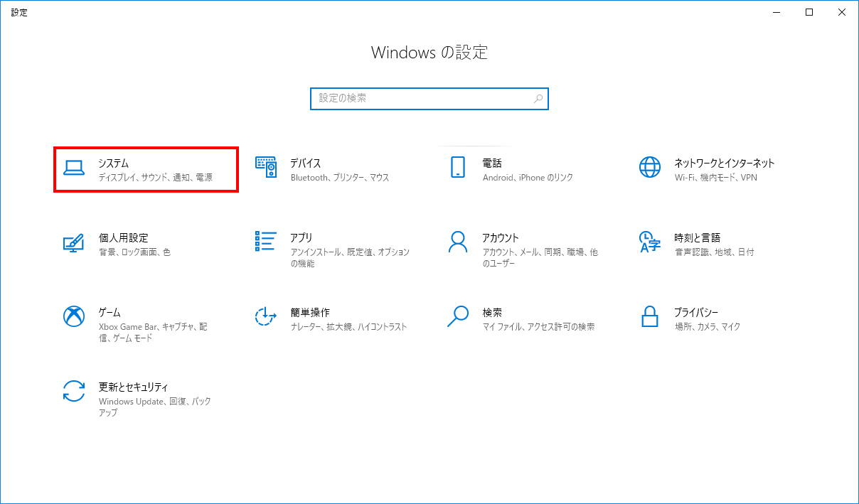The image size is (859, 504).
Task: Click the refresh arrows icon for 更新とセキュリティ
Action: [74, 391]
